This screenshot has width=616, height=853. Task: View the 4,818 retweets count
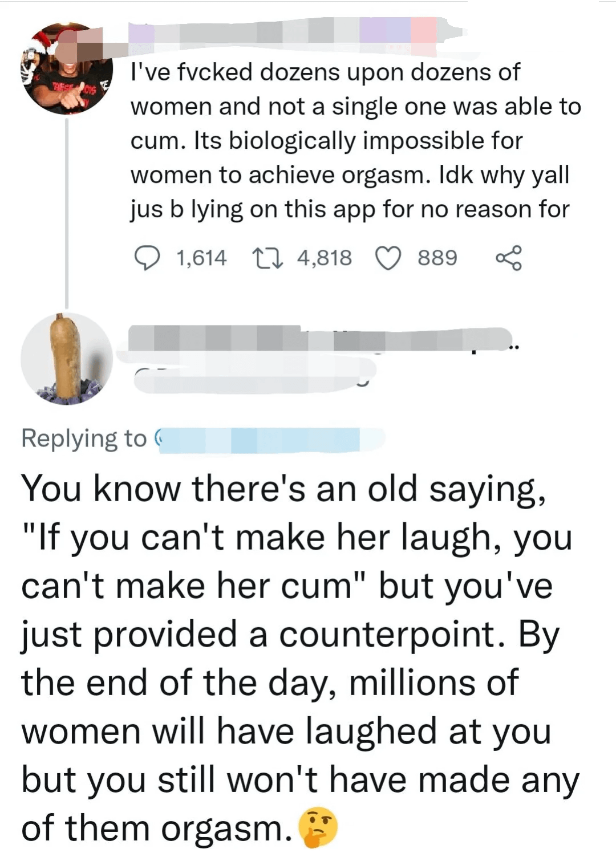324,258
